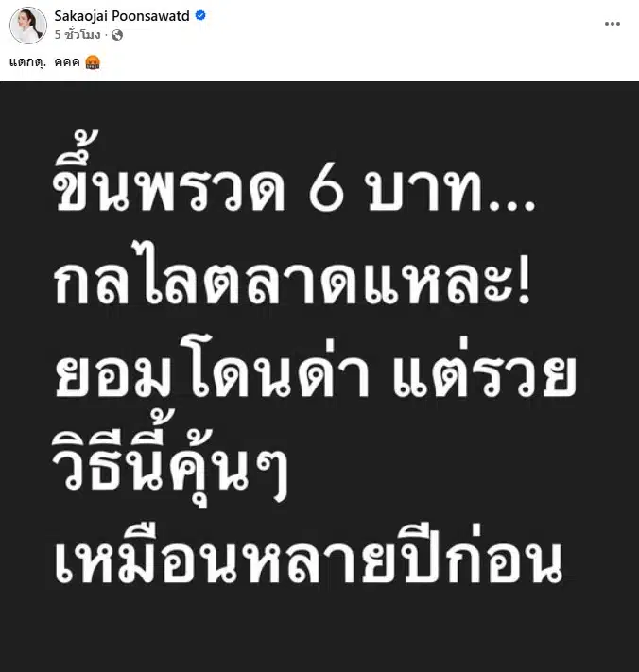Click the globe public audience icon
The height and width of the screenshot is (672, 639).
(x=117, y=35)
